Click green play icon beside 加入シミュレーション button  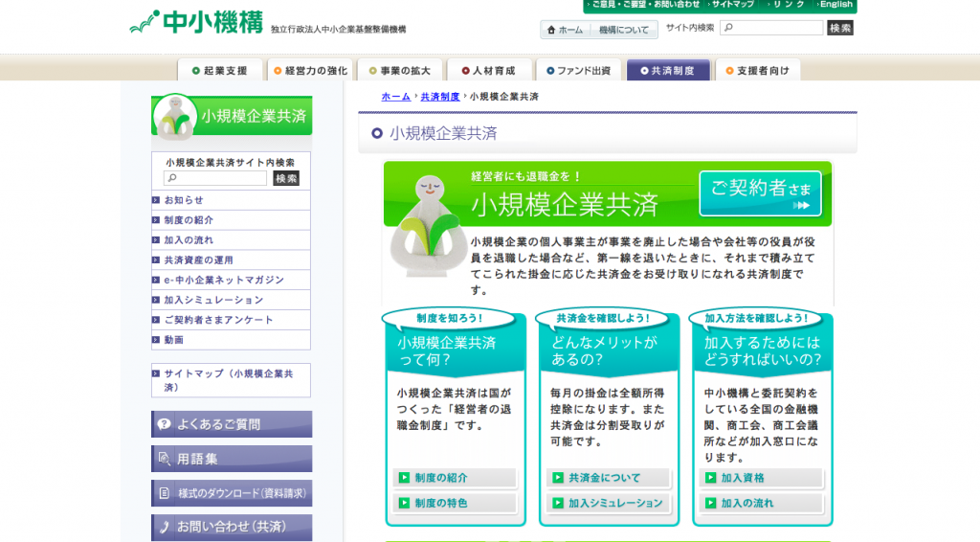coord(558,503)
